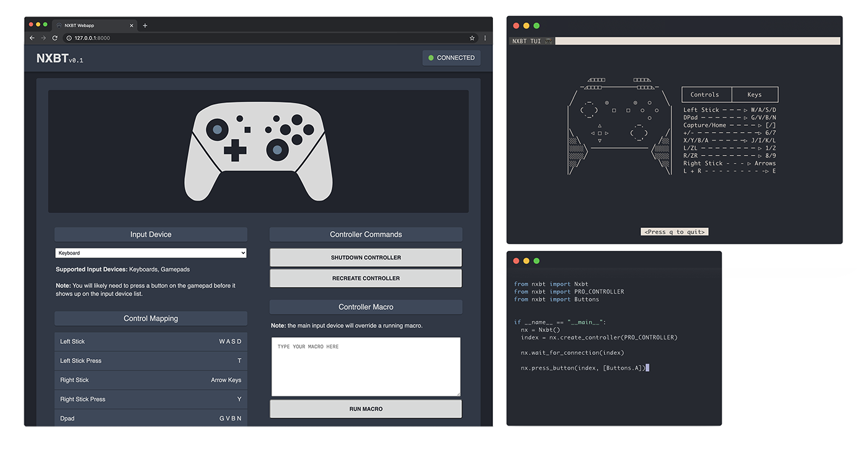Click the Left Stick mapping row
This screenshot has width=868, height=451.
click(x=151, y=341)
